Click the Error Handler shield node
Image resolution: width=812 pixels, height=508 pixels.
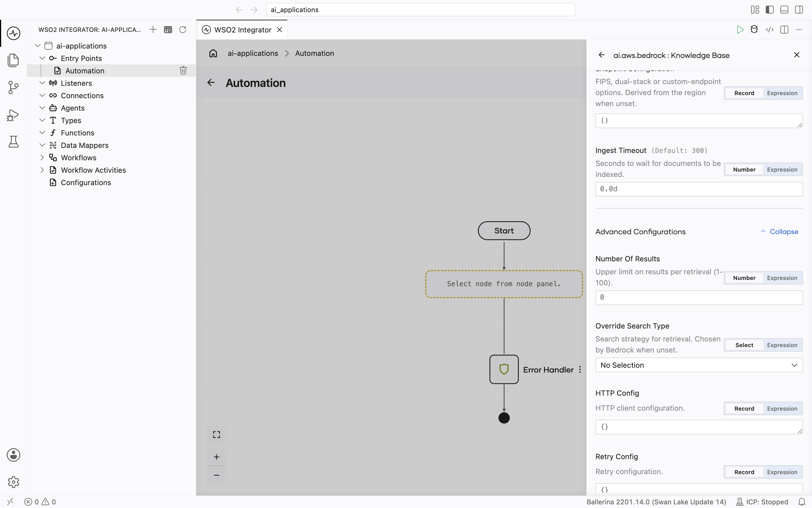pos(504,369)
